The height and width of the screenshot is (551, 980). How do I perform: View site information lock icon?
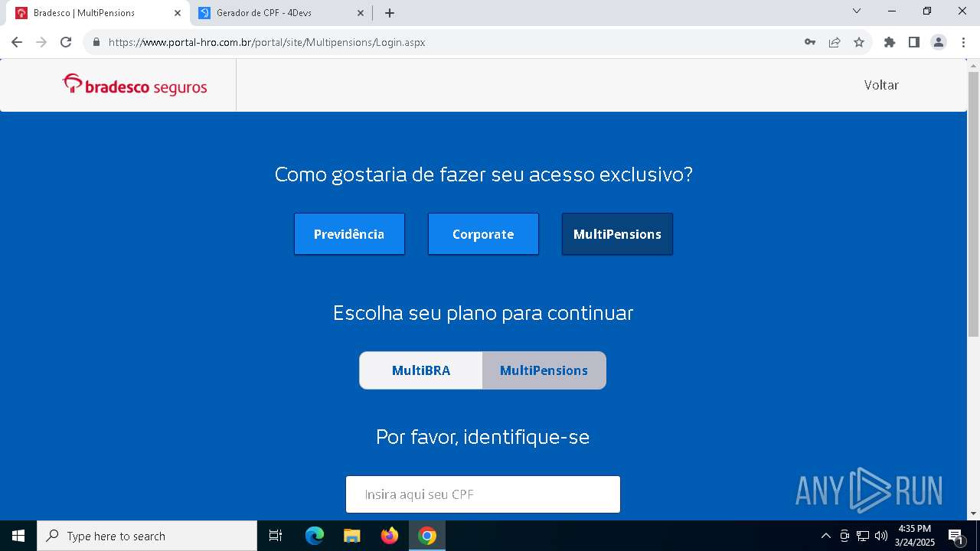pos(96,42)
